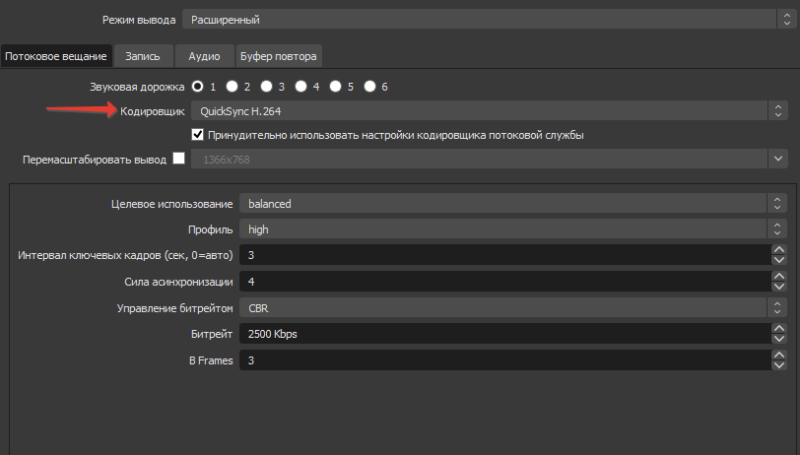This screenshot has height=455, width=800.
Task: Open the 'Запись' tab
Action: 143,56
